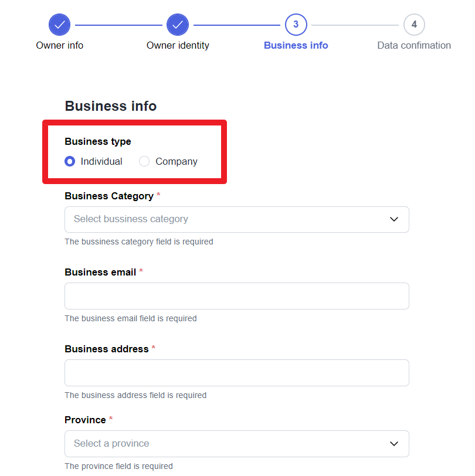Focus the Business address input field
The width and height of the screenshot is (475, 476).
237,373
